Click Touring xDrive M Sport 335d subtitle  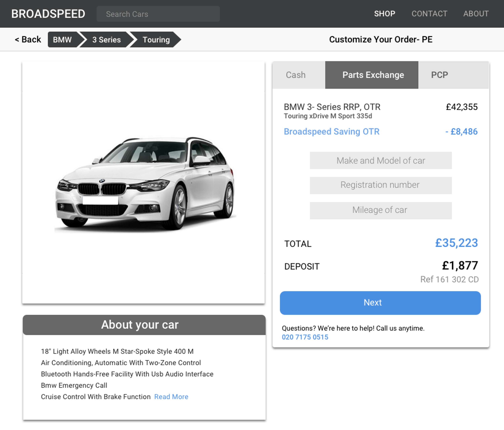(x=328, y=116)
